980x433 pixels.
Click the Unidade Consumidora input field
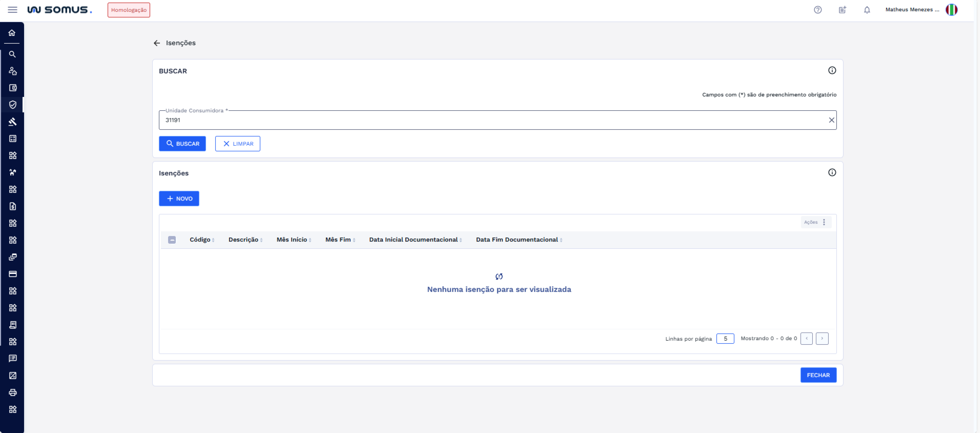495,120
